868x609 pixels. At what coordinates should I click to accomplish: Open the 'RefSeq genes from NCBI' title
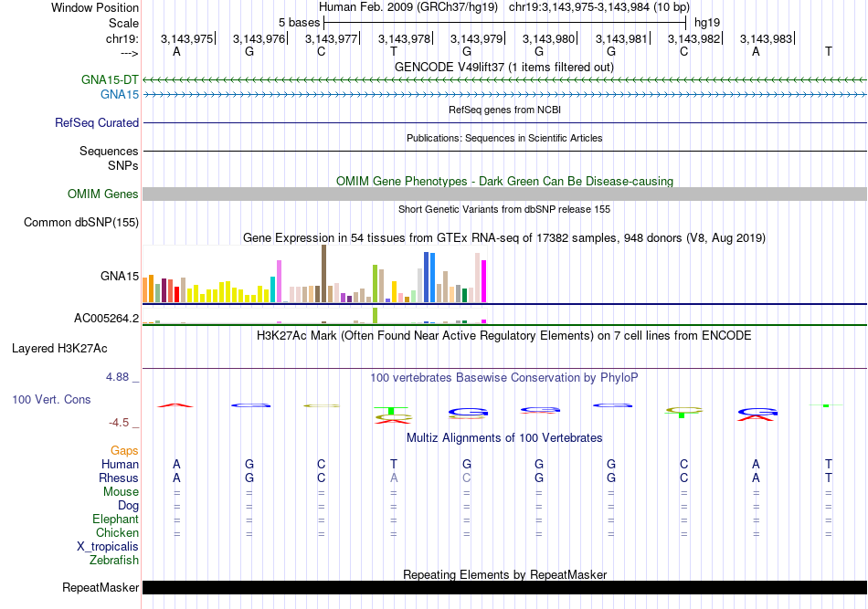coord(504,110)
